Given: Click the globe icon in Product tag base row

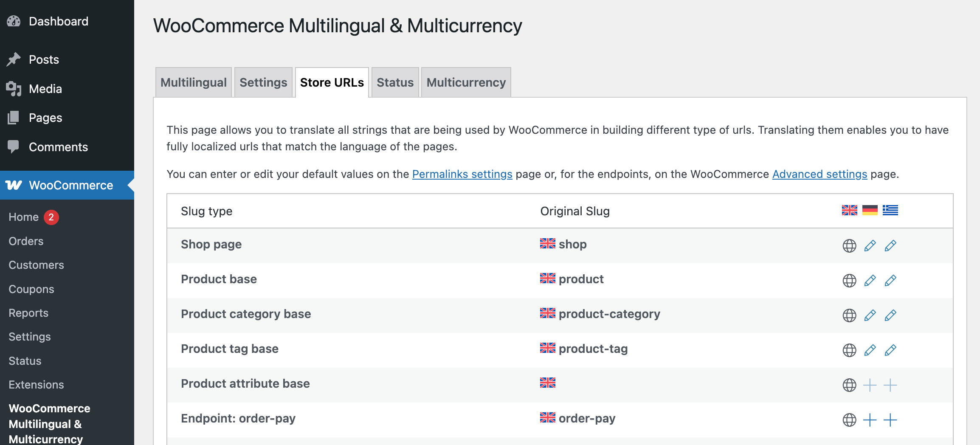Looking at the screenshot, I should (849, 350).
